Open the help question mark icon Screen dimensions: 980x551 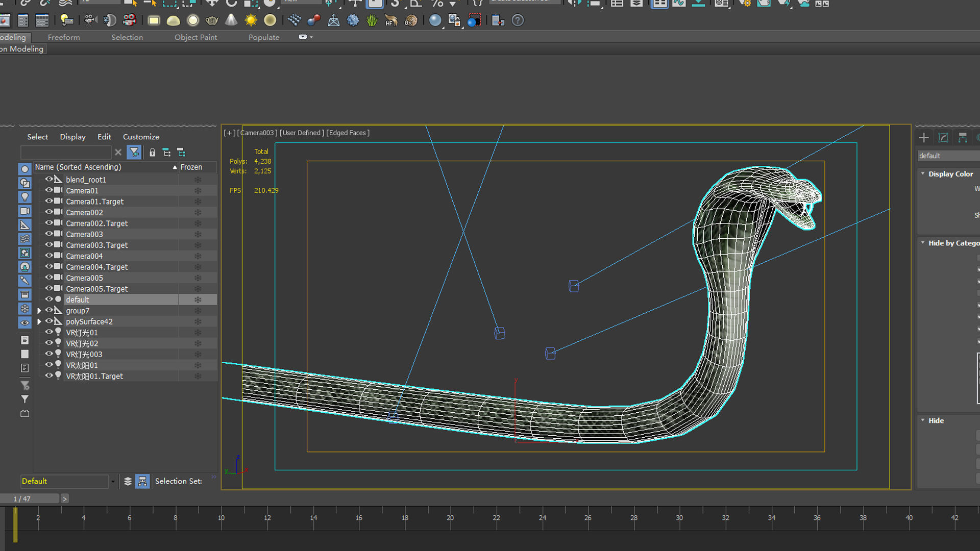point(518,20)
